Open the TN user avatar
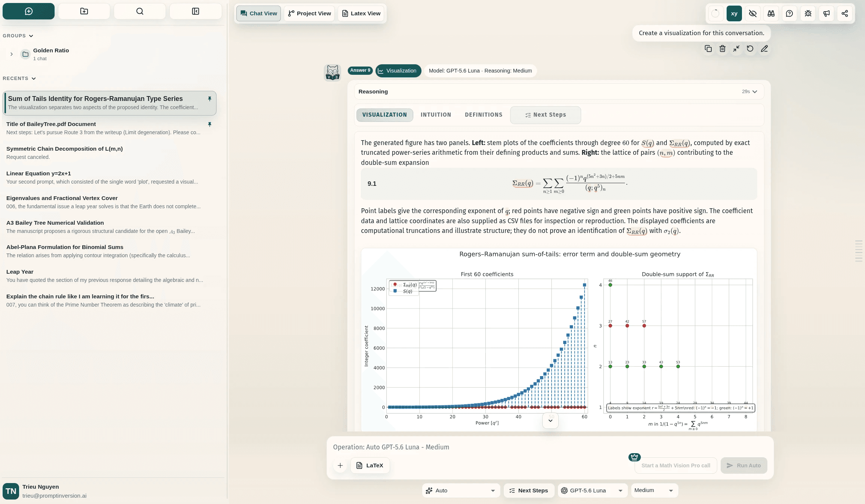Viewport: 865px width, 504px height. pos(11,491)
